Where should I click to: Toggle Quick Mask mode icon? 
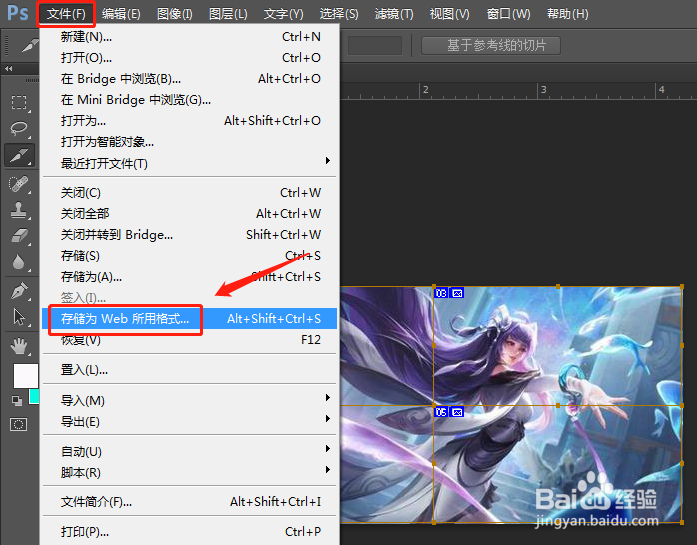tap(19, 425)
